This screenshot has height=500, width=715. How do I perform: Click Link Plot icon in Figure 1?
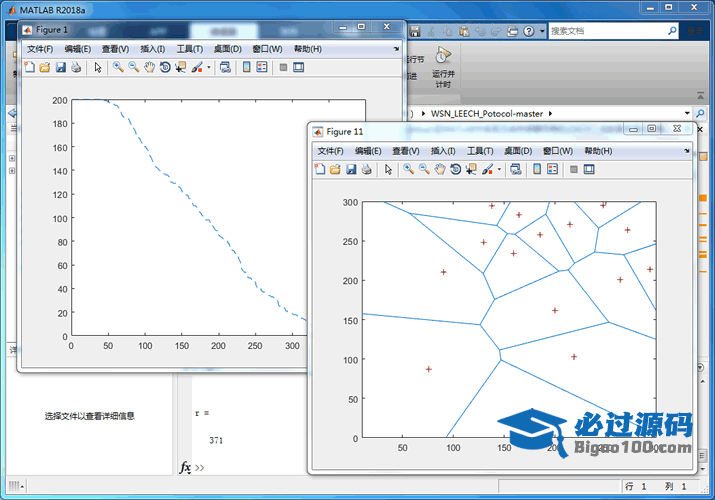225,67
